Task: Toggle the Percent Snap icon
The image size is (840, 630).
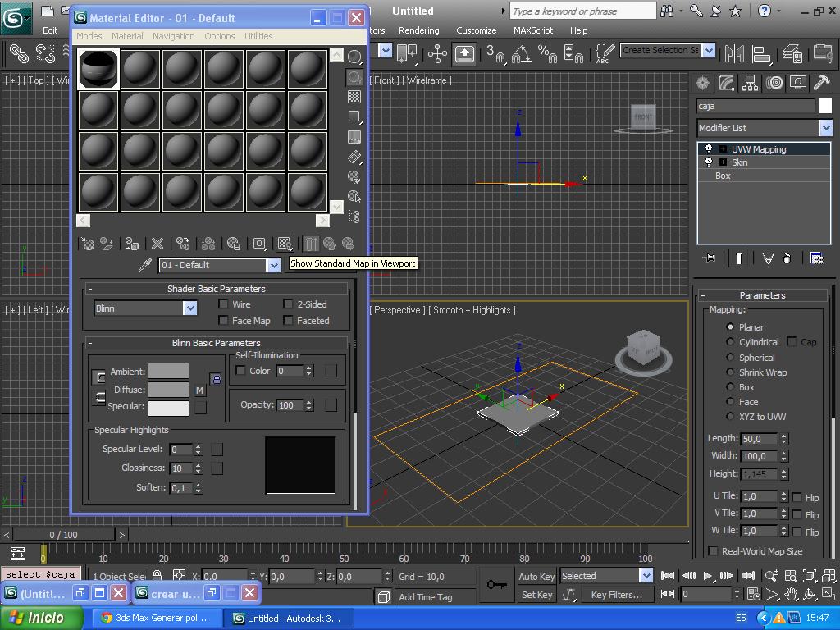Action: (x=547, y=53)
